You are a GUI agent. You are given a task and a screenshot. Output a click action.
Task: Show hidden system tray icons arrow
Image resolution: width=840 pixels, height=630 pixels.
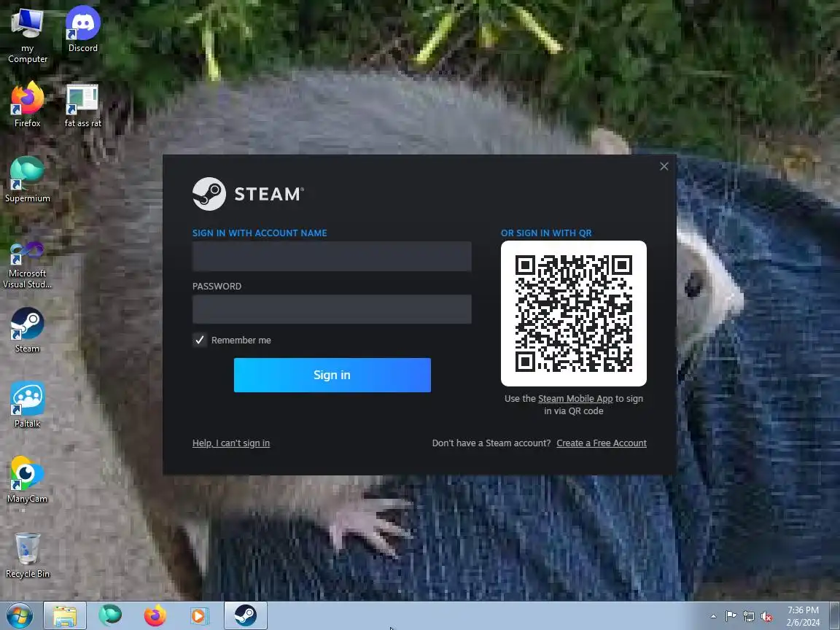pyautogui.click(x=713, y=617)
